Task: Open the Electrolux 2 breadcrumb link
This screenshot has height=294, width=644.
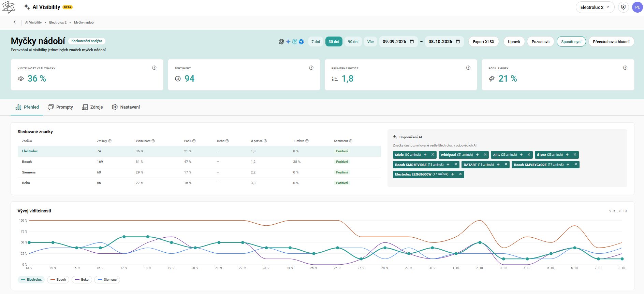Action: point(58,23)
